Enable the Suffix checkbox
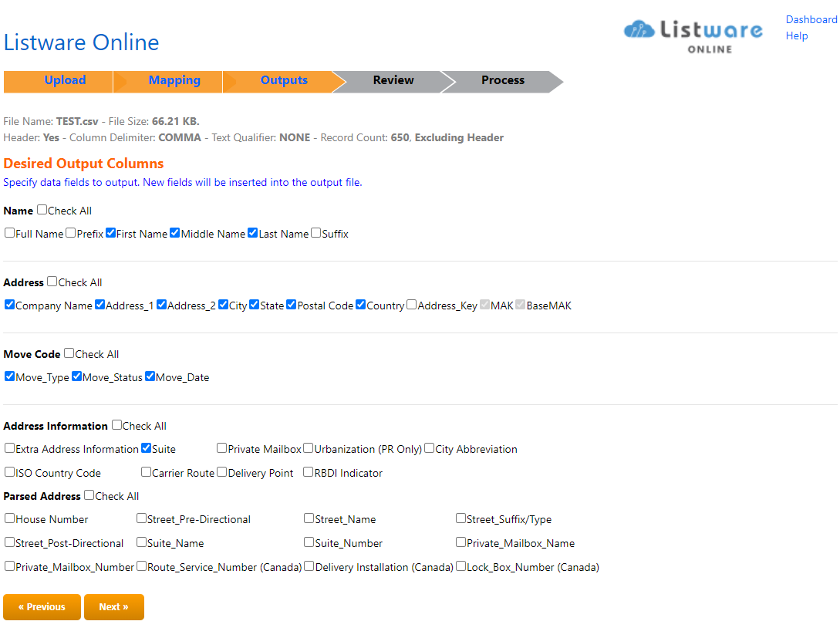The height and width of the screenshot is (638, 840). [x=316, y=233]
